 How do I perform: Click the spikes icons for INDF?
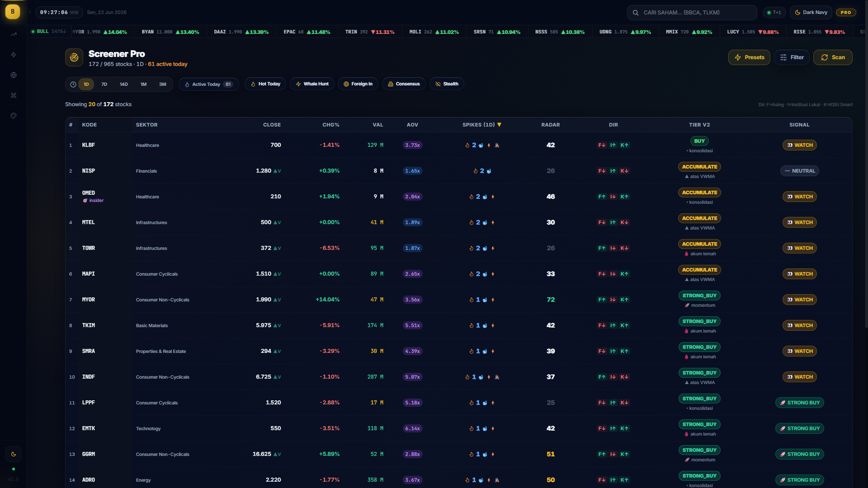[x=482, y=377]
